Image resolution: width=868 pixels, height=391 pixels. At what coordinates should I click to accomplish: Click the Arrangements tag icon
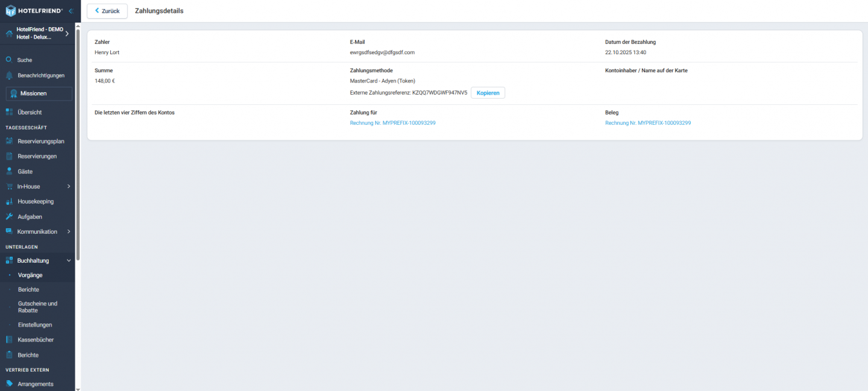click(9, 384)
